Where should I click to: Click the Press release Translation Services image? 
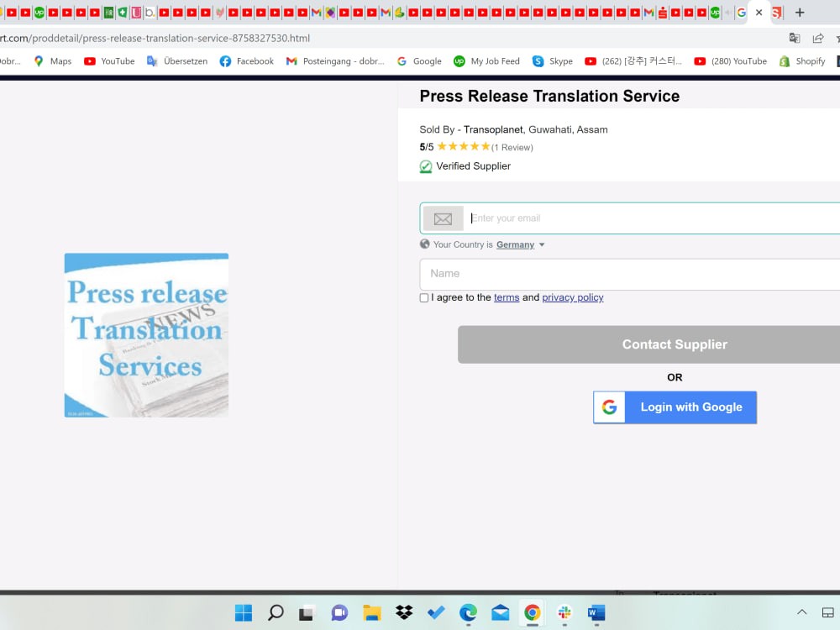pos(146,335)
